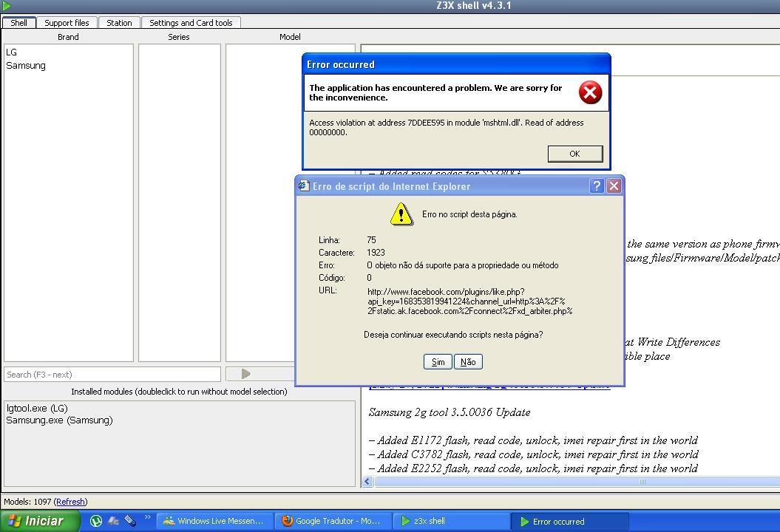Open help with the question mark button
The image size is (780, 532).
click(597, 186)
